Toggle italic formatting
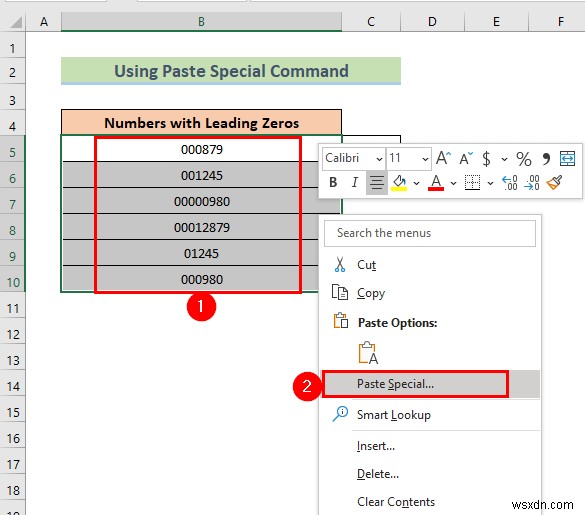This screenshot has width=585, height=515. pos(354,182)
